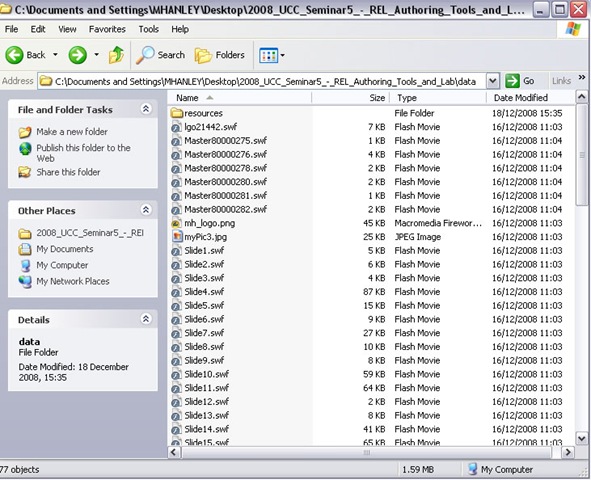Open Back button history dropdown arrow
This screenshot has width=591, height=480.
55,55
